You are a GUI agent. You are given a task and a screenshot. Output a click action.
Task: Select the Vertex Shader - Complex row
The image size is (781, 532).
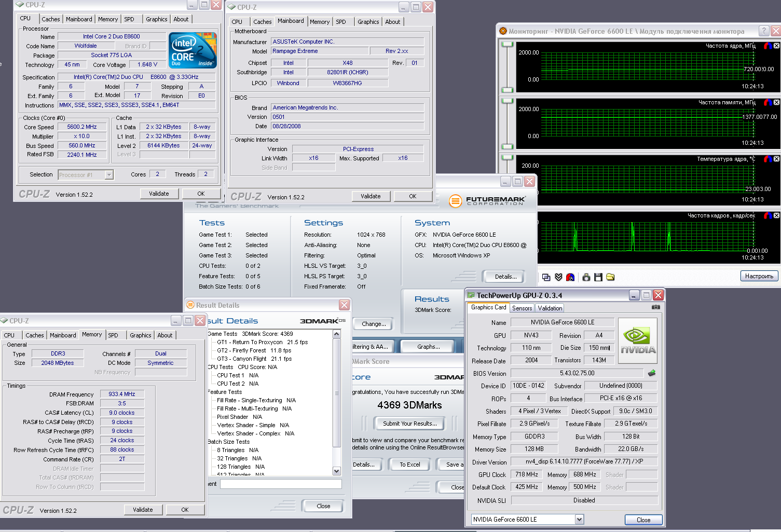[x=255, y=433]
